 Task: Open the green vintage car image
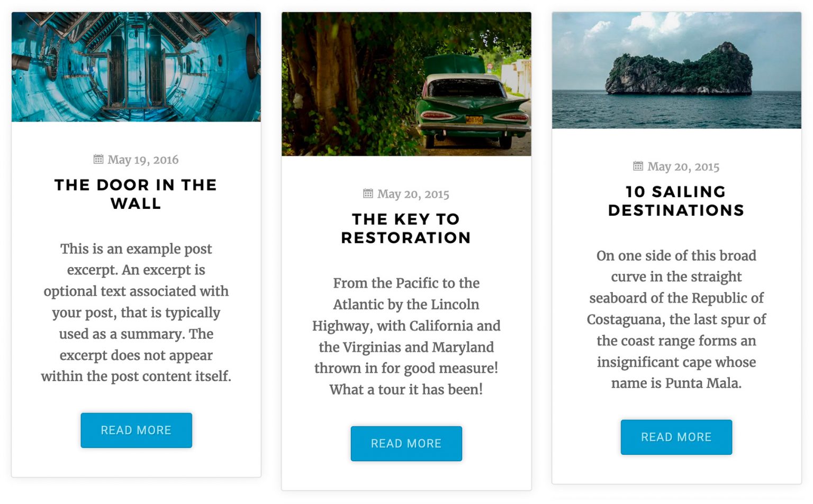click(406, 84)
